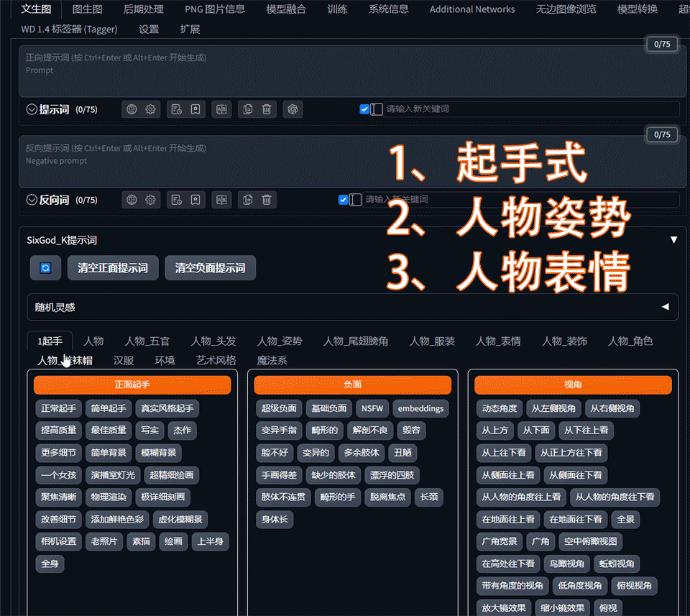690x616 pixels.
Task: Open the 后期处理 tab
Action: click(x=144, y=9)
